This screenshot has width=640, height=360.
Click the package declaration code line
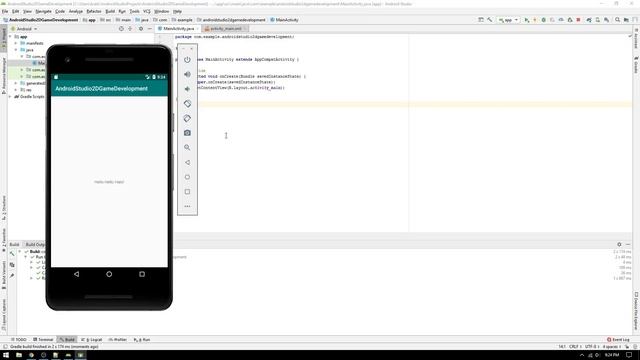click(x=234, y=37)
